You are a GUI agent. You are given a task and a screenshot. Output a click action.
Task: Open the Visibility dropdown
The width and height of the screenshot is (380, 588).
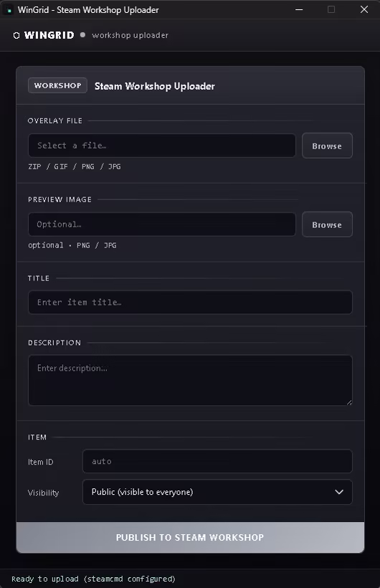(x=217, y=492)
